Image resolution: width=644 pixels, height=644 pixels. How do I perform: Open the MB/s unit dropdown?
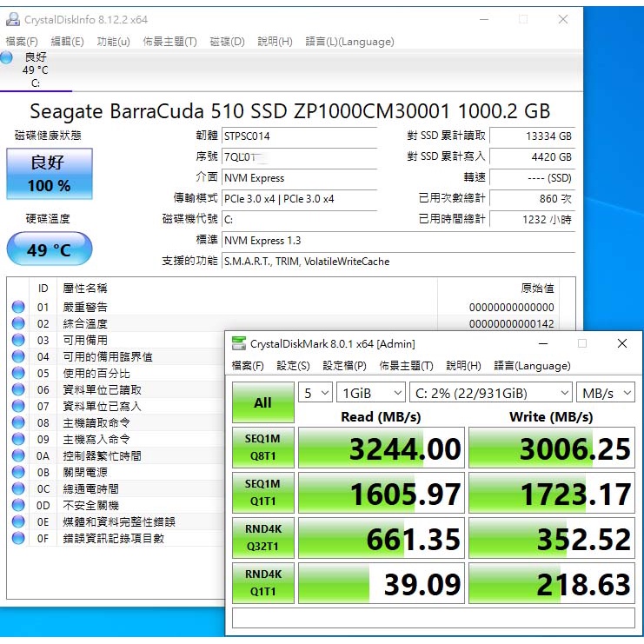coord(607,393)
